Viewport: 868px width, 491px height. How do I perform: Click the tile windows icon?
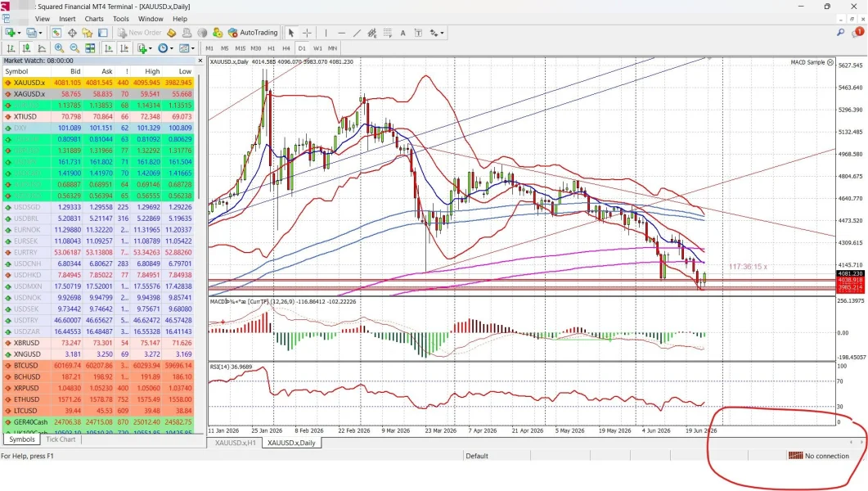90,48
